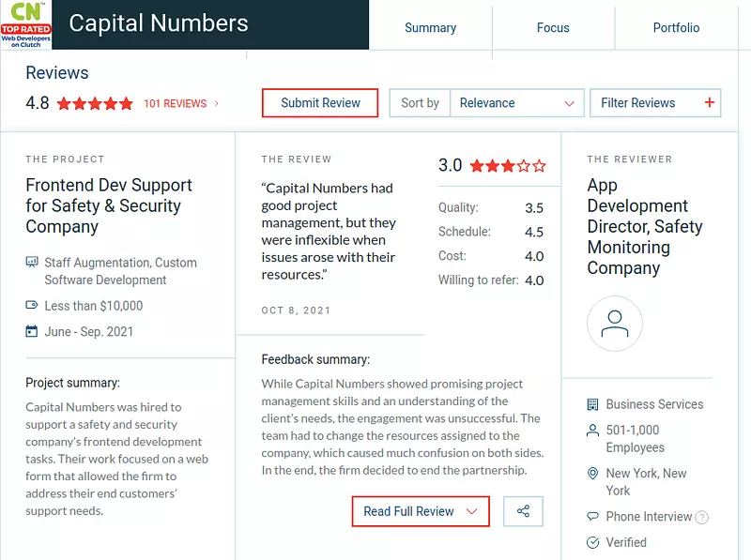
Task: Click the Phone Interview speech bubble icon
Action: coord(592,517)
